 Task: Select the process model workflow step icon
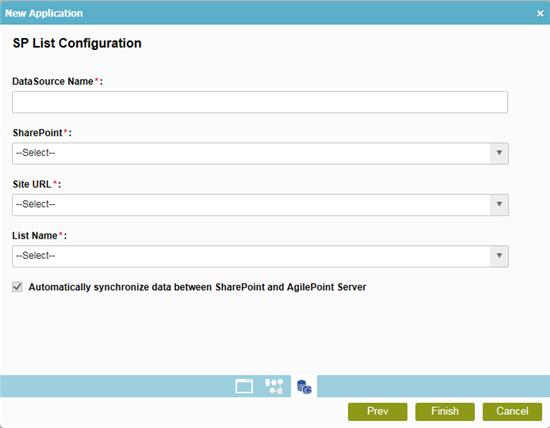pyautogui.click(x=274, y=386)
